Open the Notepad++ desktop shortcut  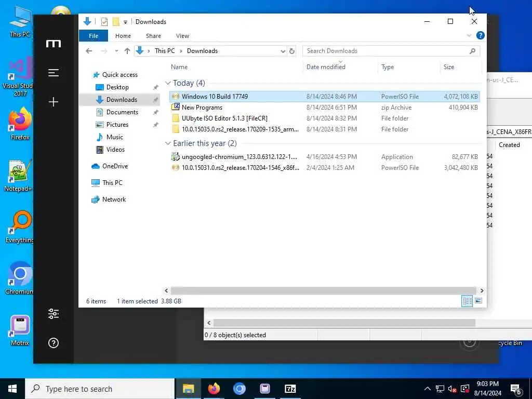coord(19,176)
